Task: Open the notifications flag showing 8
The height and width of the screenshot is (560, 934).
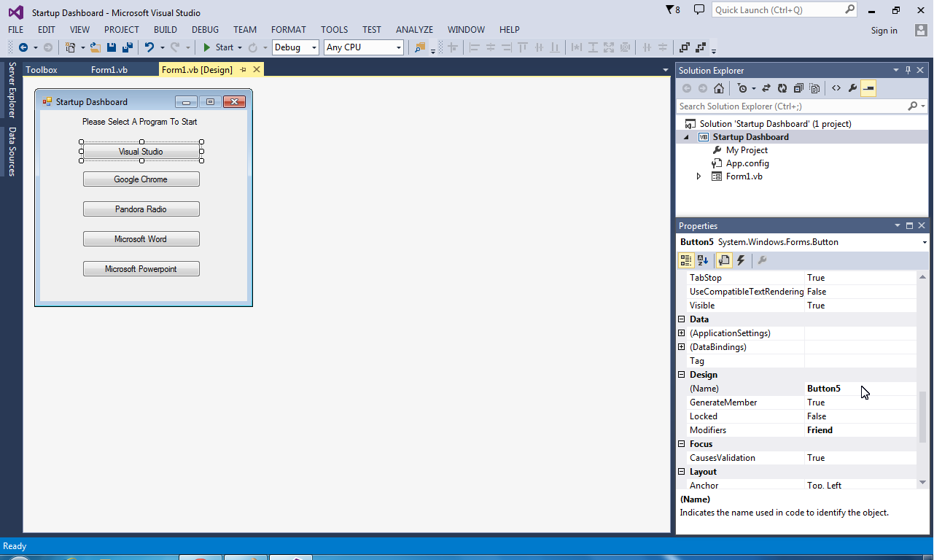Action: click(673, 10)
